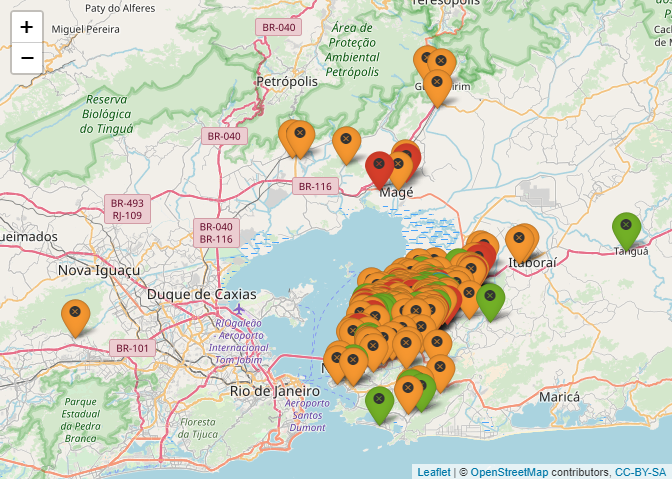Click the Floresta da Tijuca label

pos(198,428)
